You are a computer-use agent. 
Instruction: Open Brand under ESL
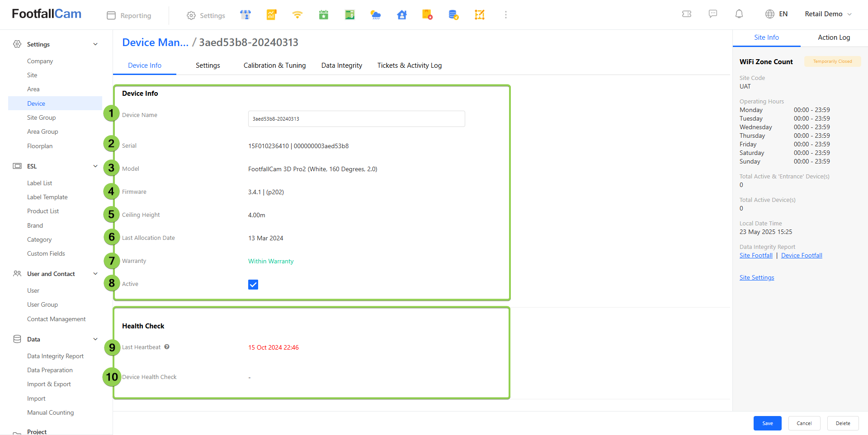35,225
